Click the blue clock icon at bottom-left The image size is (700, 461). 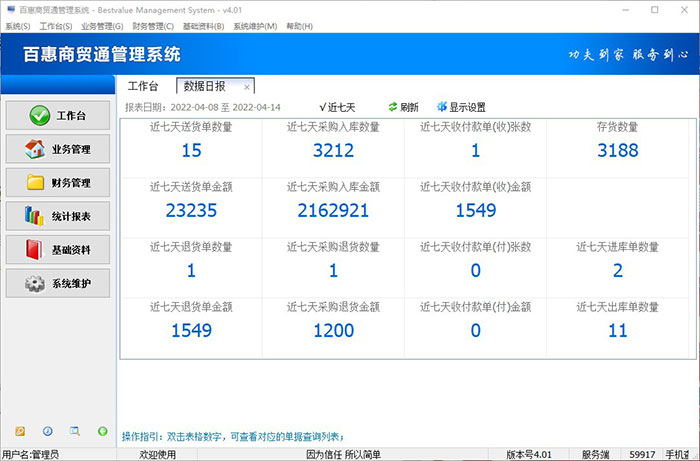click(47, 431)
